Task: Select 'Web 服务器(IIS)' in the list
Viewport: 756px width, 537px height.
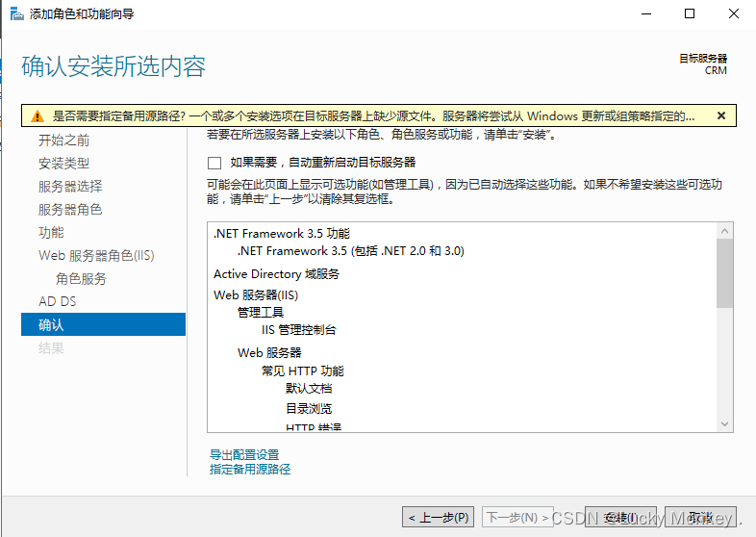Action: point(256,295)
